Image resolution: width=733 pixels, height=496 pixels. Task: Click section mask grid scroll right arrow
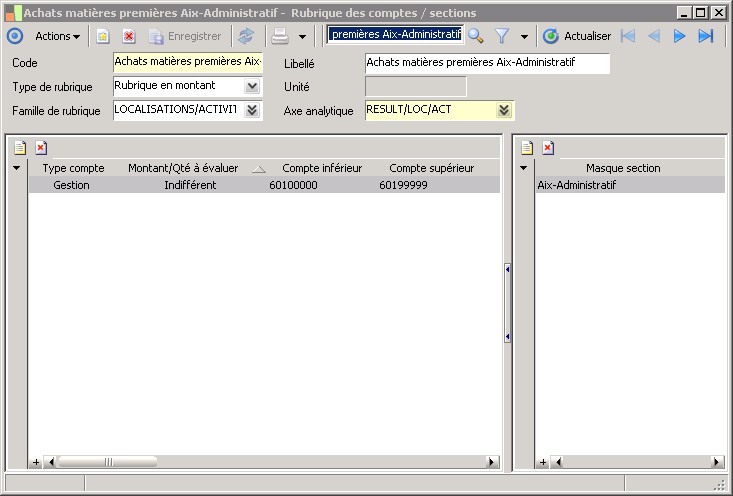click(x=717, y=462)
